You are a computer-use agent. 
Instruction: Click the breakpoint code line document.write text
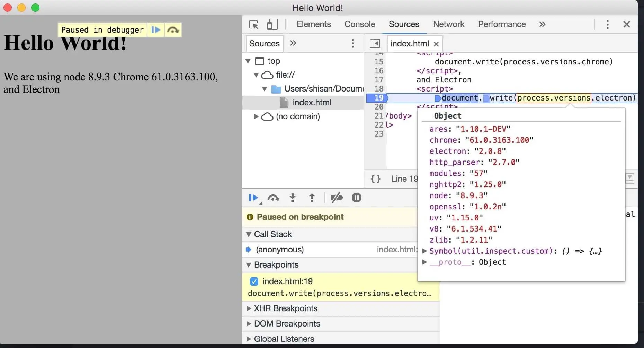click(x=339, y=293)
